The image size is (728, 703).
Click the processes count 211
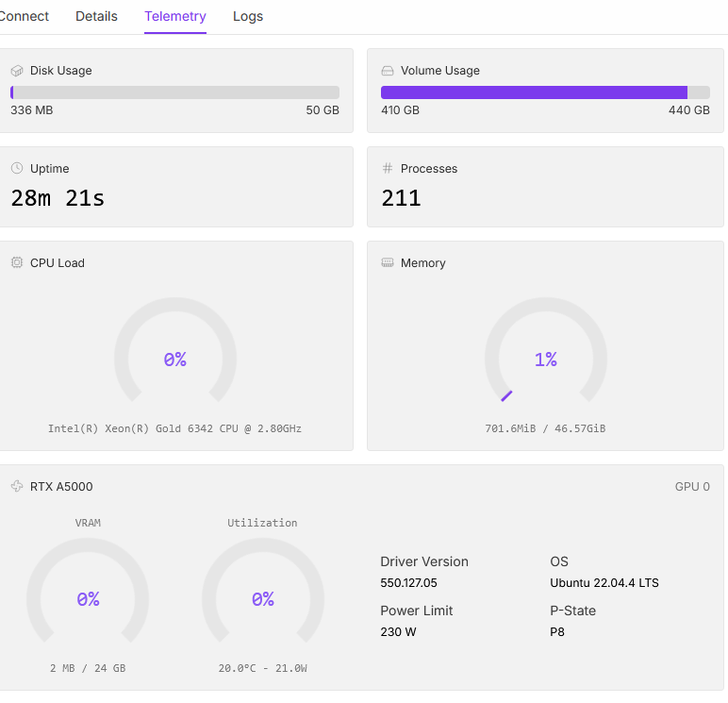click(401, 198)
